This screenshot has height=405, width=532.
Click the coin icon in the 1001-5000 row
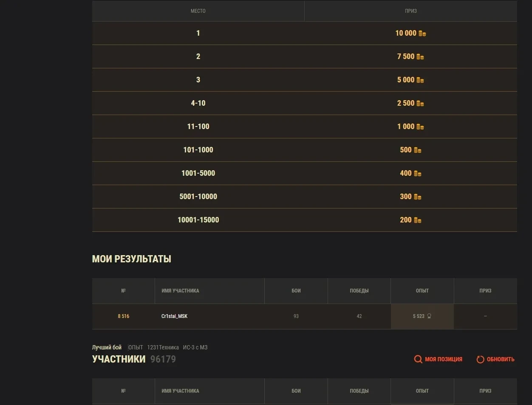point(418,174)
